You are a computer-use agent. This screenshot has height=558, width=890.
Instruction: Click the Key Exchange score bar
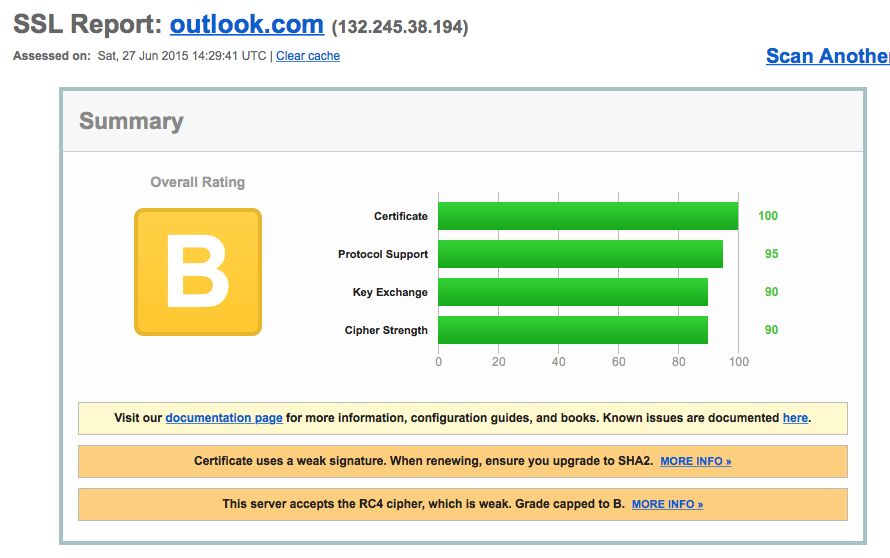tap(573, 292)
